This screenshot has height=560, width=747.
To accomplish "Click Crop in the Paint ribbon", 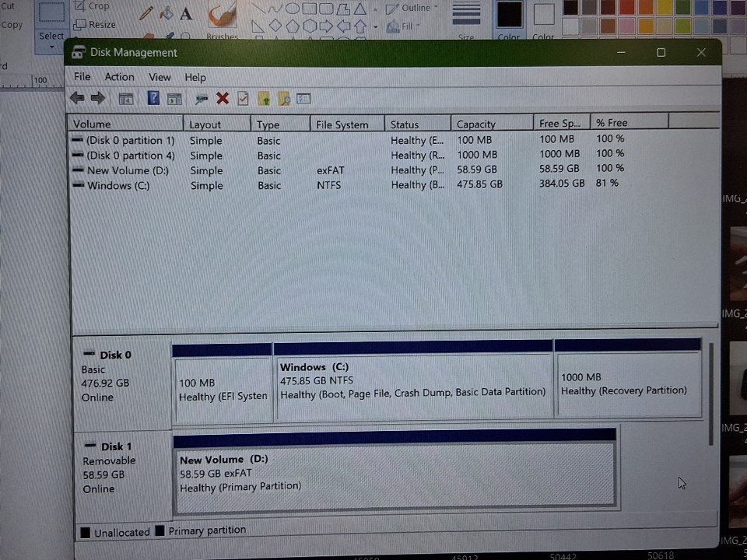I will (x=92, y=6).
